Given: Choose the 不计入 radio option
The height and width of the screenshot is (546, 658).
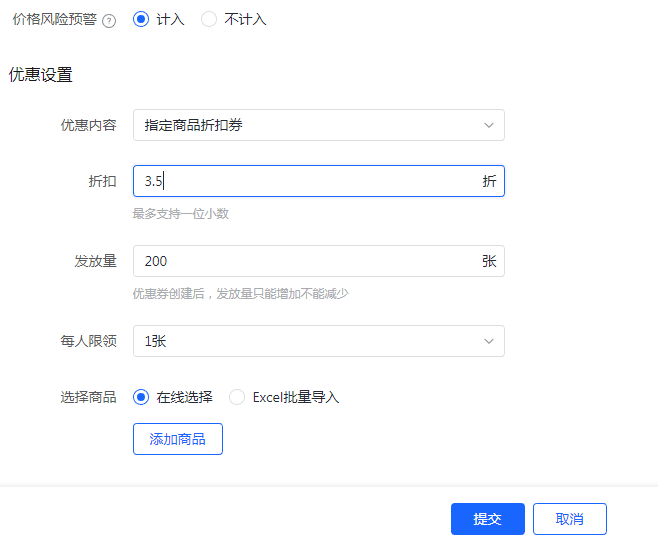Looking at the screenshot, I should 209,20.
